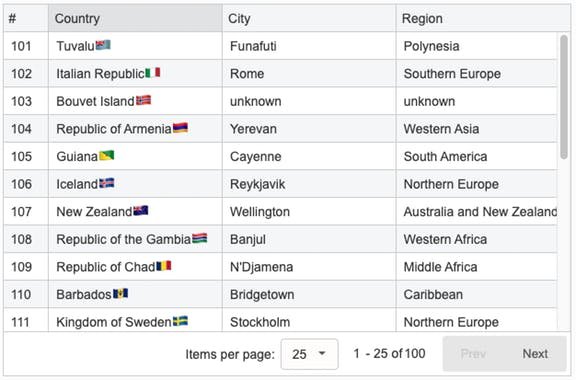Sort by the Country column header
This screenshot has width=576, height=380.
135,18
